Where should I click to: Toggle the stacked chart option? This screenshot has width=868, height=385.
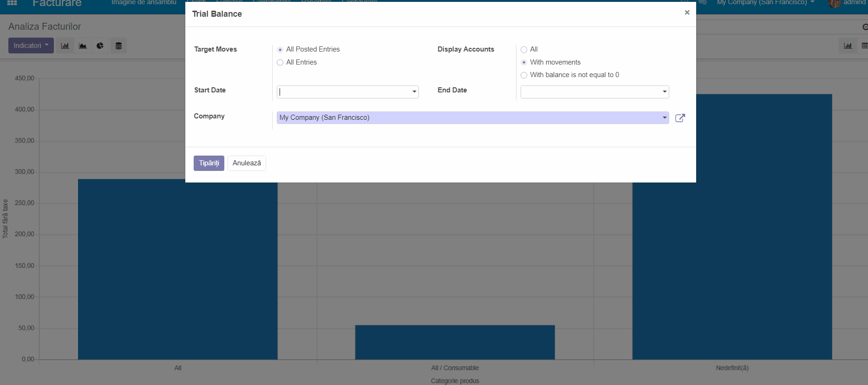[x=118, y=46]
